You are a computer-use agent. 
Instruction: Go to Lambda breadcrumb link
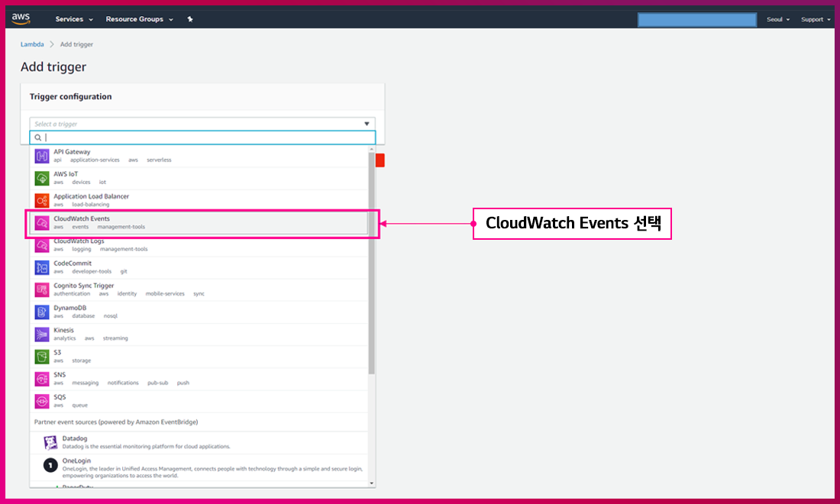click(x=31, y=44)
